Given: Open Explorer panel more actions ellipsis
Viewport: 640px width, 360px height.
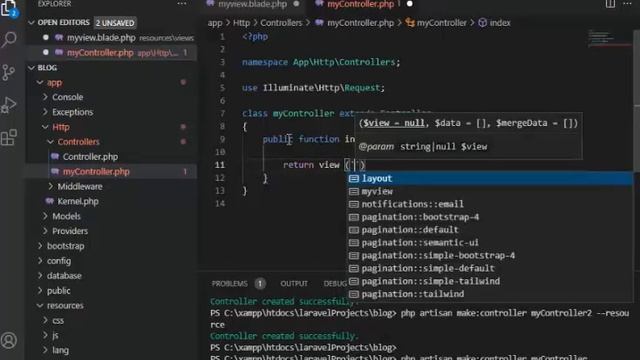Looking at the screenshot, I should [182, 4].
